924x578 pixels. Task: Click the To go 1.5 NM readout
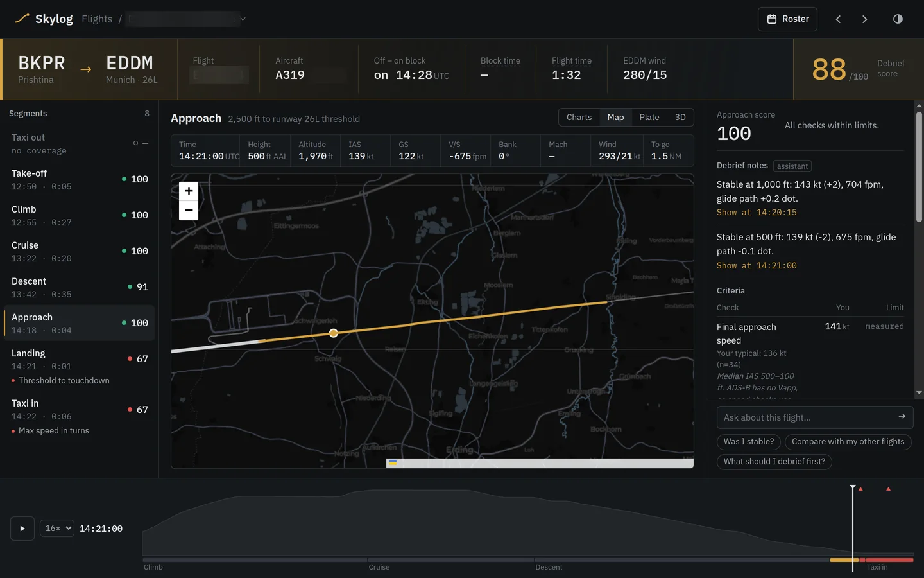(668, 151)
